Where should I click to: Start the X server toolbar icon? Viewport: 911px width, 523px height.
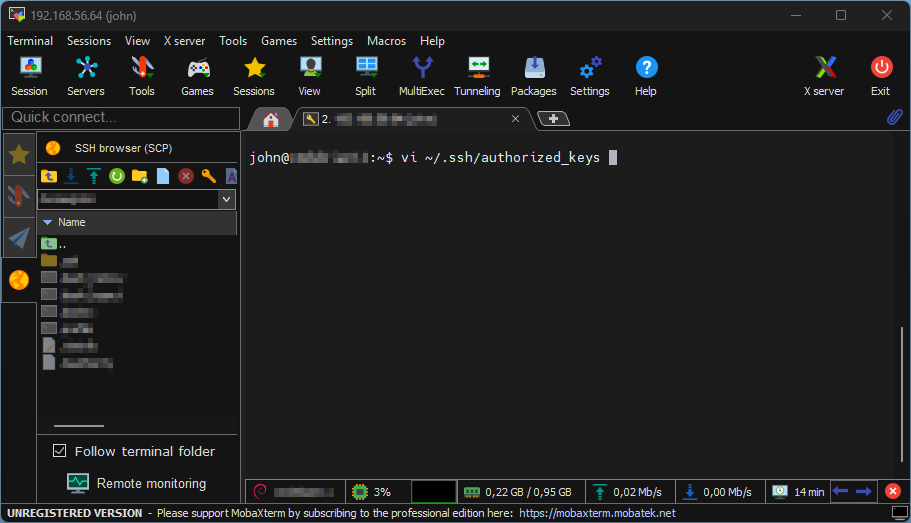coord(824,76)
